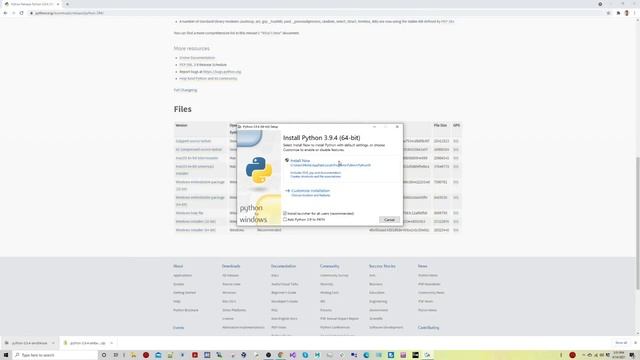Screen dimensions: 640x360
Task: Close the Python 3.9.4 Setup window
Action: point(397,127)
